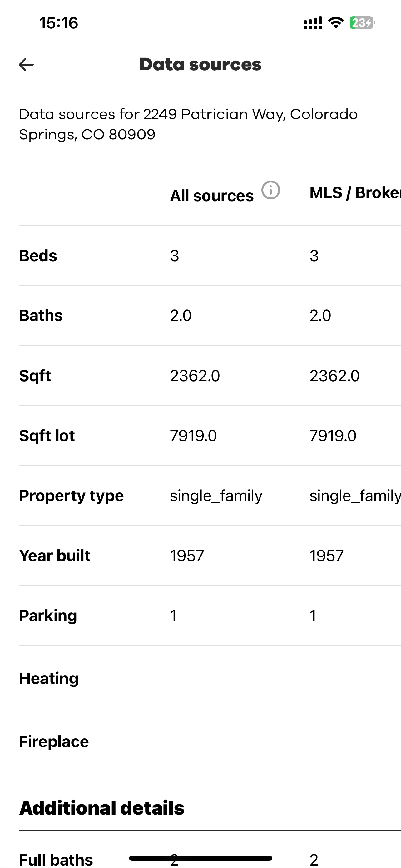Tap the Parking row label
The height and width of the screenshot is (868, 401).
click(48, 616)
